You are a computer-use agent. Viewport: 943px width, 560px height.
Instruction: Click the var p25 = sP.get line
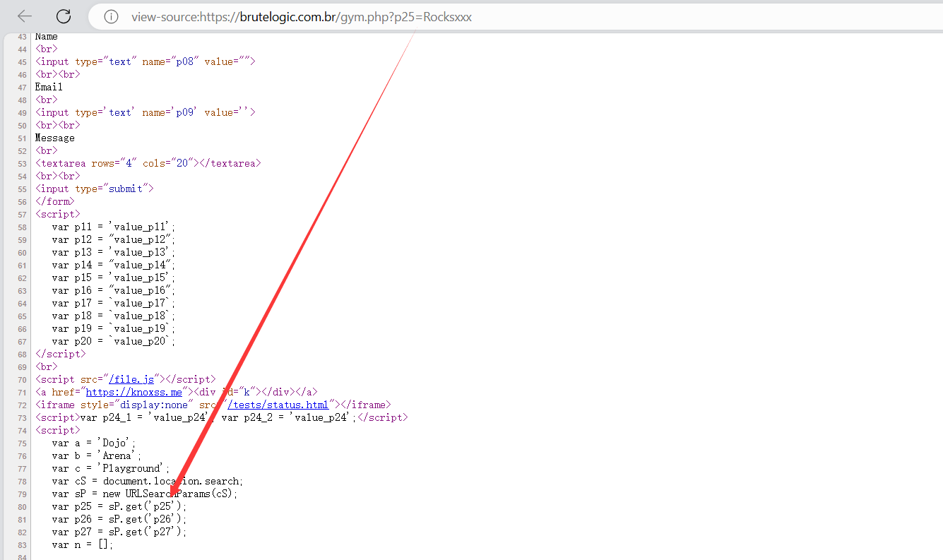click(119, 506)
